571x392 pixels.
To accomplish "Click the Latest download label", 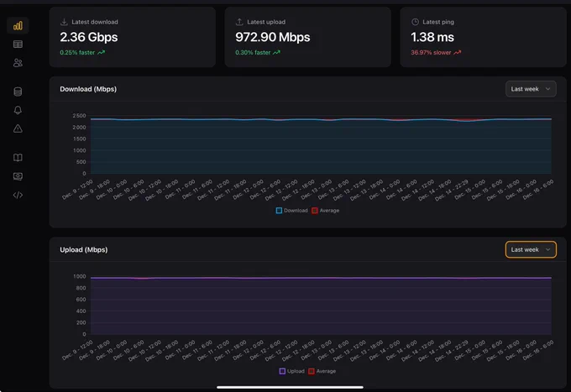I will (95, 22).
